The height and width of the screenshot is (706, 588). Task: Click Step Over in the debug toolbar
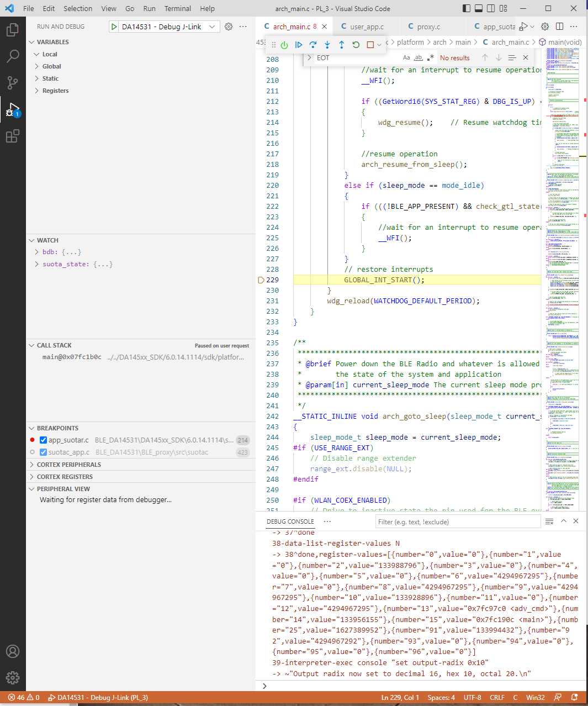[x=313, y=45]
